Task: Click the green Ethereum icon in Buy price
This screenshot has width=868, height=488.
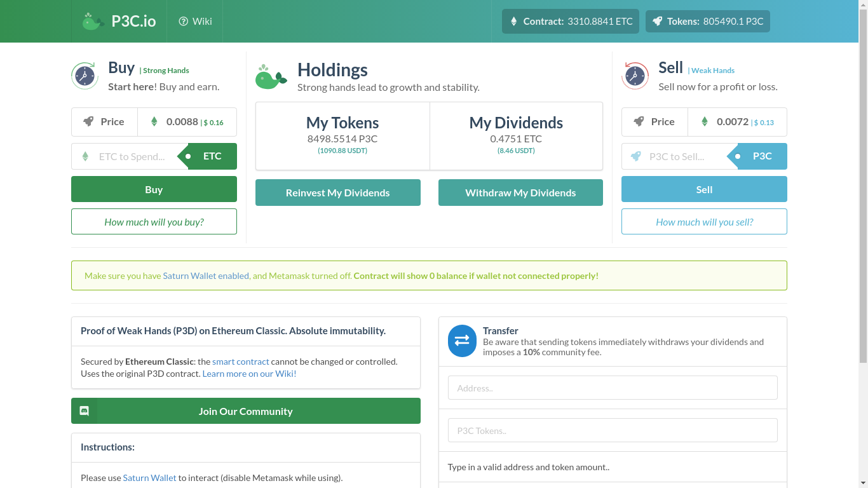Action: 154,121
